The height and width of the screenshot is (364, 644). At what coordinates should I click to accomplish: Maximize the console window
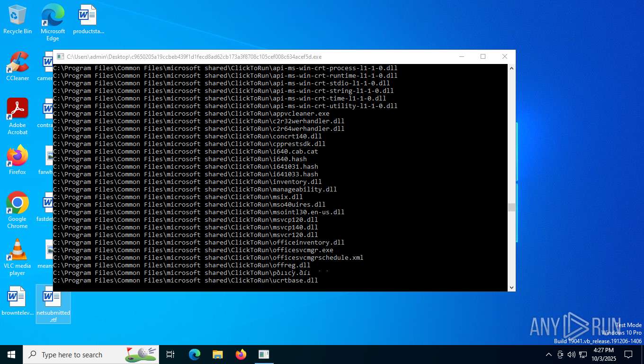click(x=483, y=56)
